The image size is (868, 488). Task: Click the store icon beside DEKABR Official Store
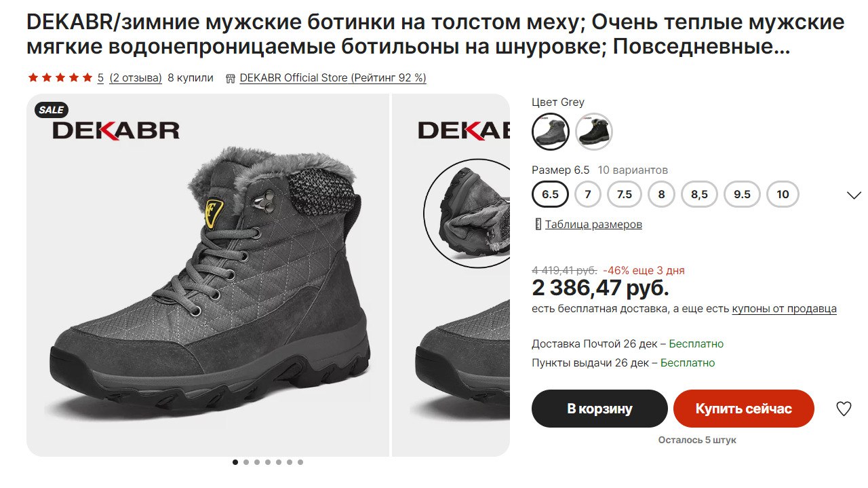click(230, 78)
